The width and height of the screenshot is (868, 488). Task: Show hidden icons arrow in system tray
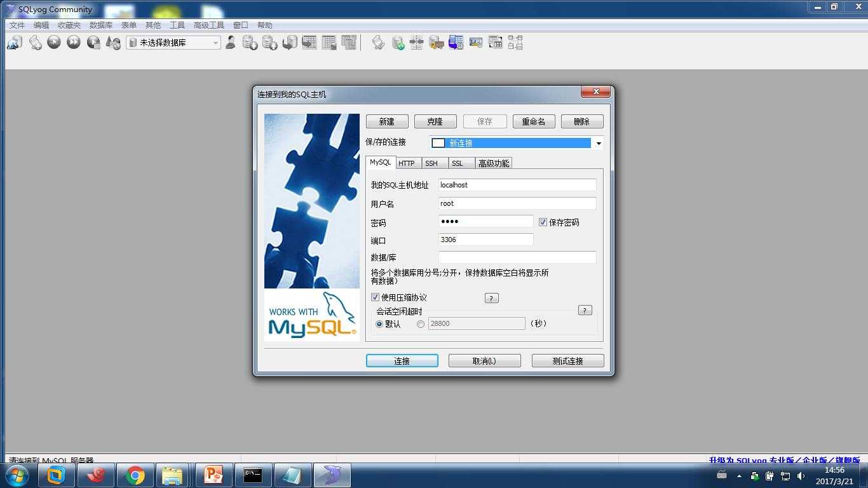(x=739, y=476)
